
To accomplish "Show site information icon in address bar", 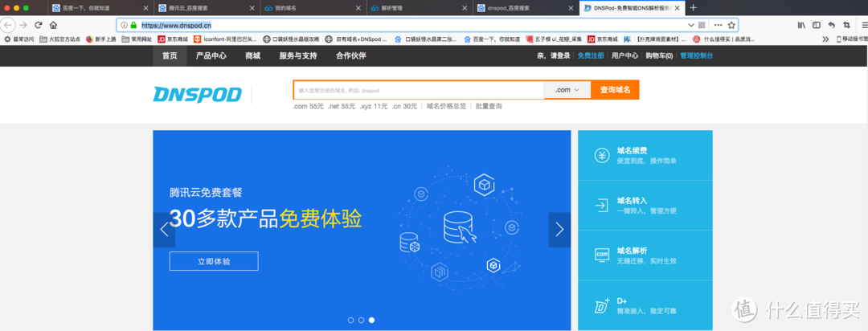I will pyautogui.click(x=124, y=25).
